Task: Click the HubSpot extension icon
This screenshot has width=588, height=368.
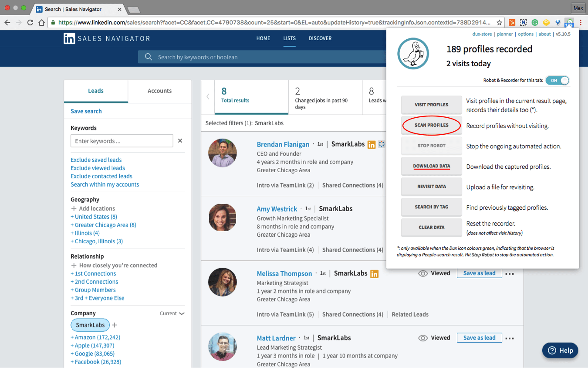Action: coord(512,22)
